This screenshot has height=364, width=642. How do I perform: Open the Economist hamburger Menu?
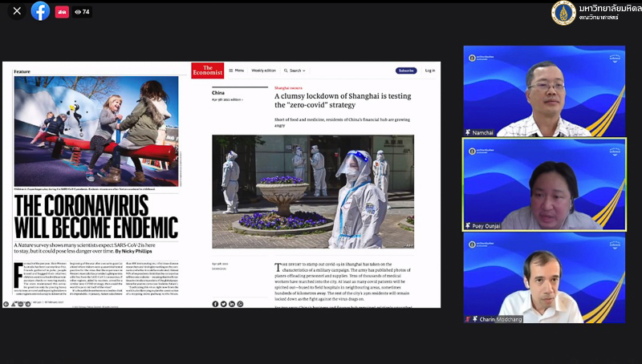point(236,71)
